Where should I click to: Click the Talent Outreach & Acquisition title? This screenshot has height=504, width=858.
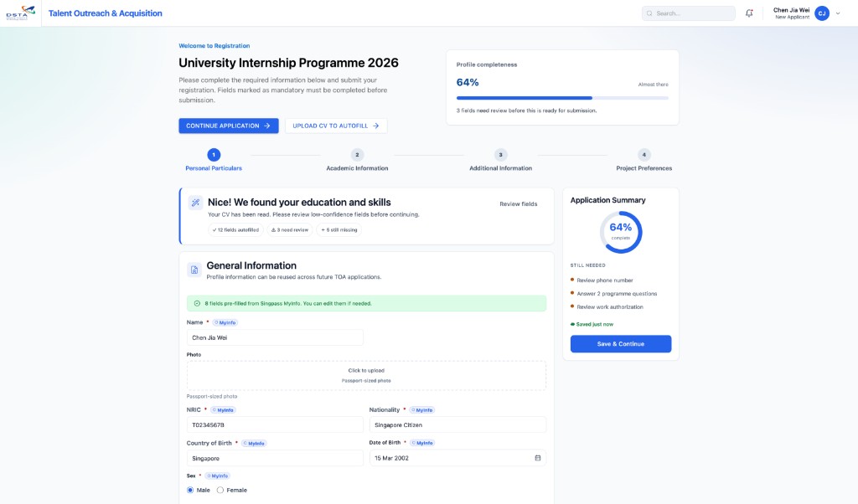(x=105, y=13)
